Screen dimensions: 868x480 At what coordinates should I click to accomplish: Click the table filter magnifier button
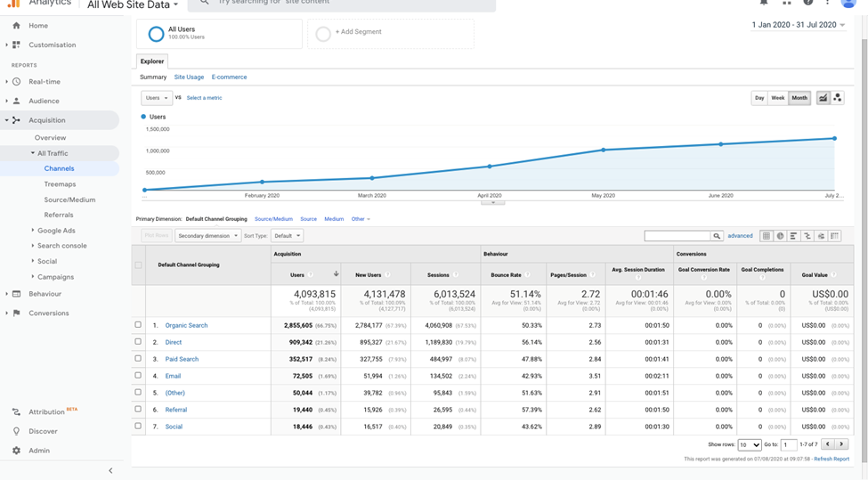717,236
